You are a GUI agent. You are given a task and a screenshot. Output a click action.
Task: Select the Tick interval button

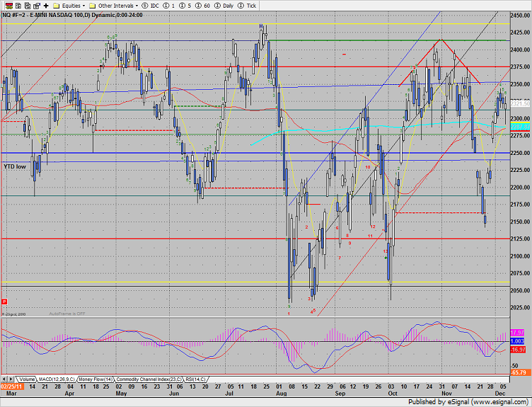pyautogui.click(x=247, y=6)
